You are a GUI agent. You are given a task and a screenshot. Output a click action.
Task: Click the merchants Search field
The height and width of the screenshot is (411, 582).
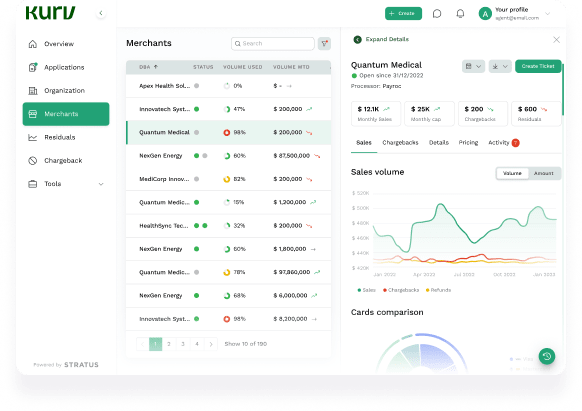point(273,43)
